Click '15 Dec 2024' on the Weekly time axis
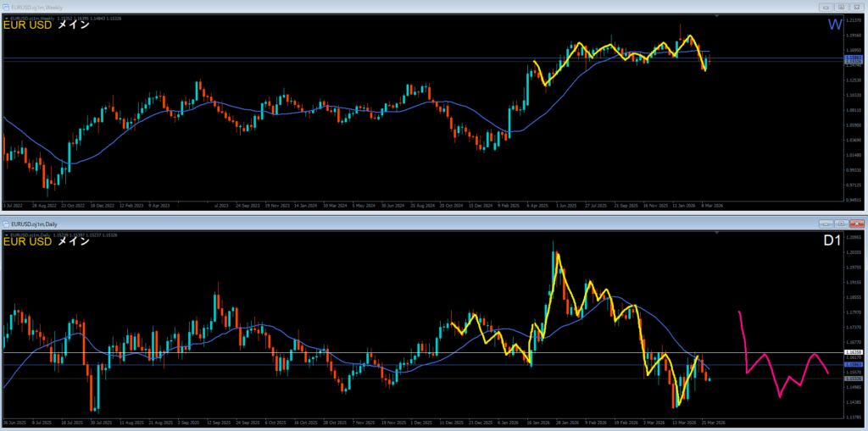 (x=482, y=205)
